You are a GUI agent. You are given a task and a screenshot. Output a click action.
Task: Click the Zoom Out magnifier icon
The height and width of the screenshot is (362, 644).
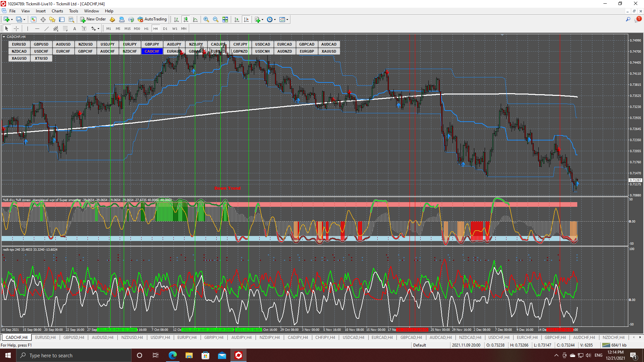[216, 19]
